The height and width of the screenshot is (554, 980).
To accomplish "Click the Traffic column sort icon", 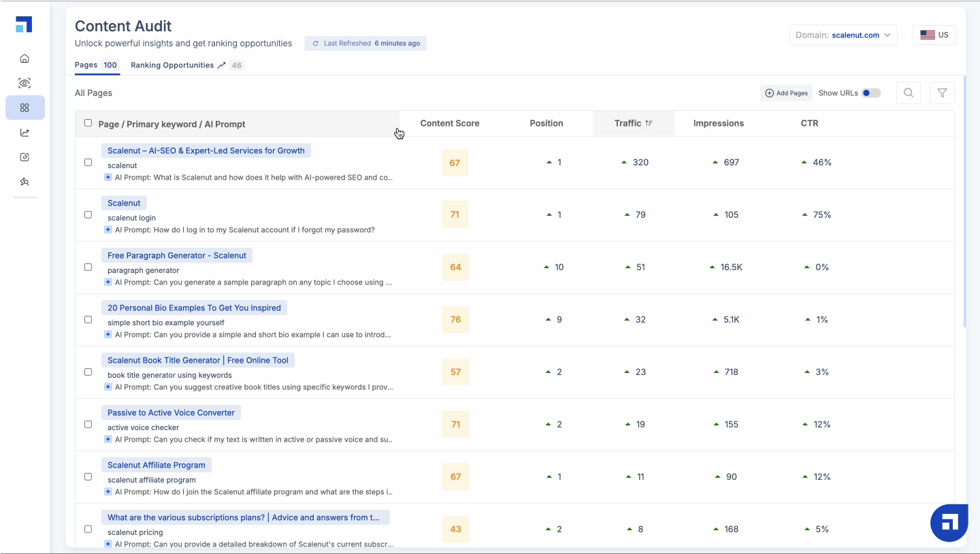I will 649,123.
